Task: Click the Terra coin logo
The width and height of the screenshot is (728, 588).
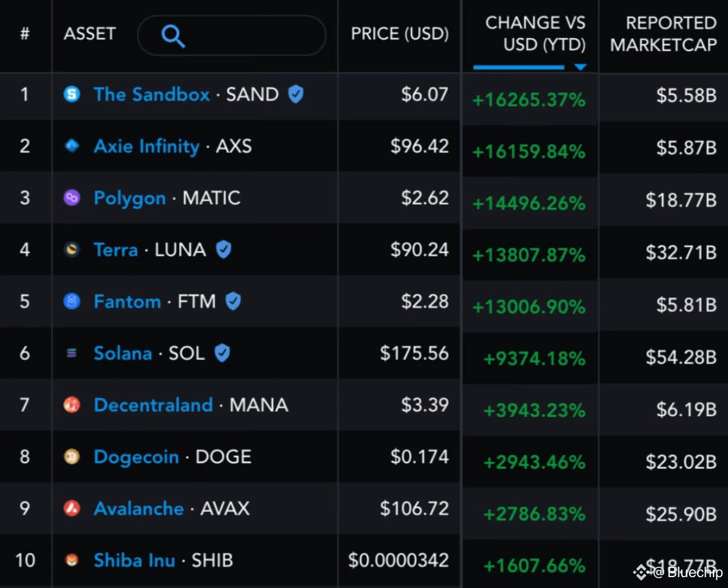Action: coord(72,250)
